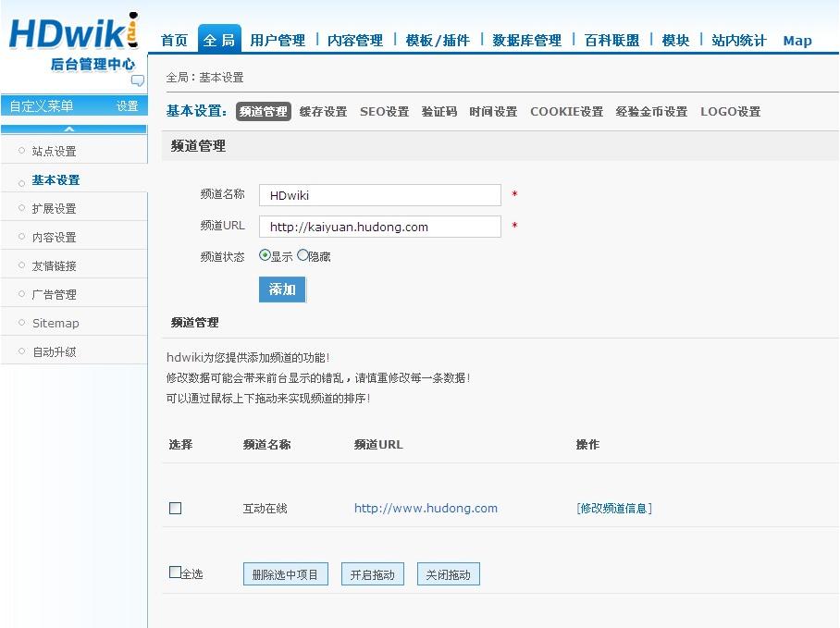
Task: Switch to COOKIE设置 sub-tab
Action: click(567, 111)
